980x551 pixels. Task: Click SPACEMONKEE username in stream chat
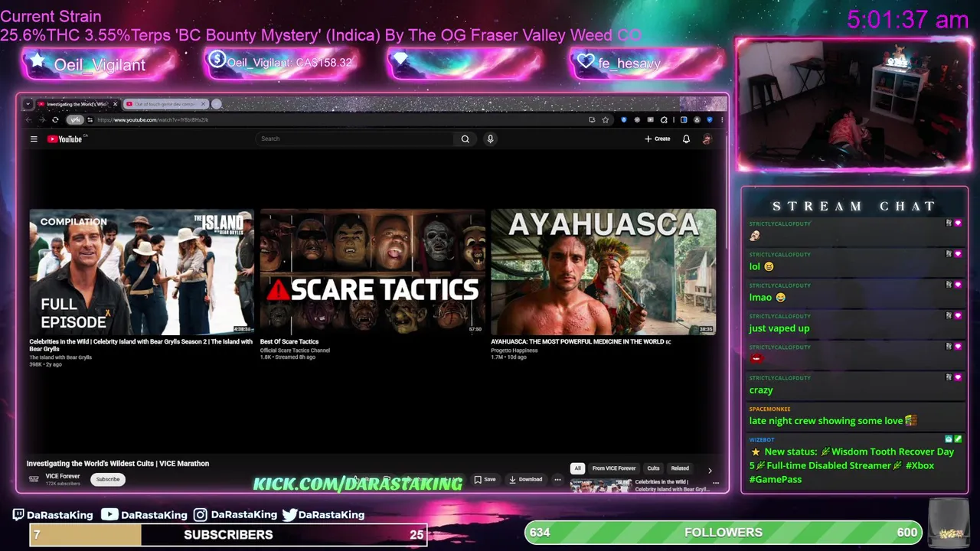pos(769,409)
